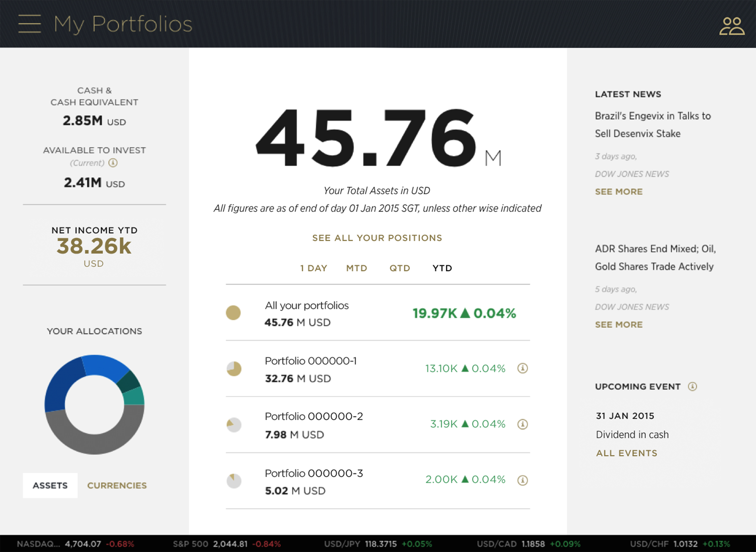Click pie icon for Portfolio 000000-2

(x=234, y=425)
